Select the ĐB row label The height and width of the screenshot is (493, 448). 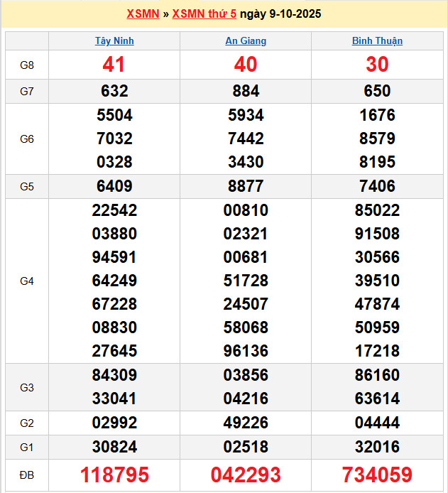pos(27,475)
